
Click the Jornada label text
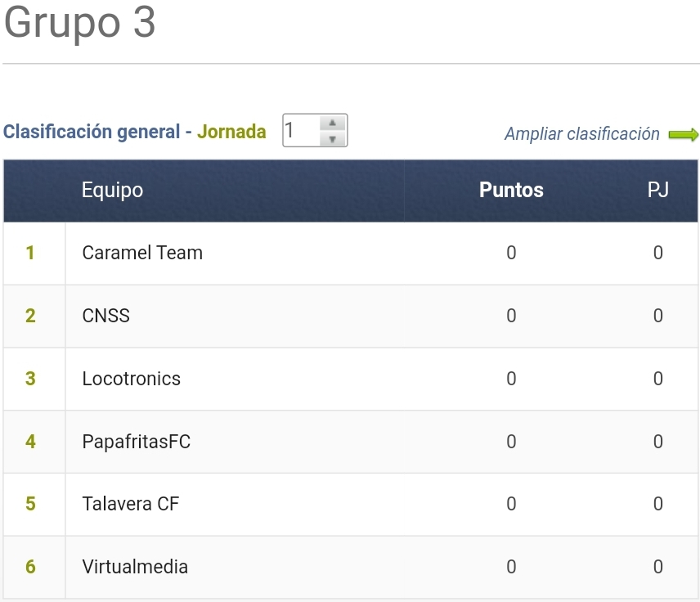coord(231,132)
